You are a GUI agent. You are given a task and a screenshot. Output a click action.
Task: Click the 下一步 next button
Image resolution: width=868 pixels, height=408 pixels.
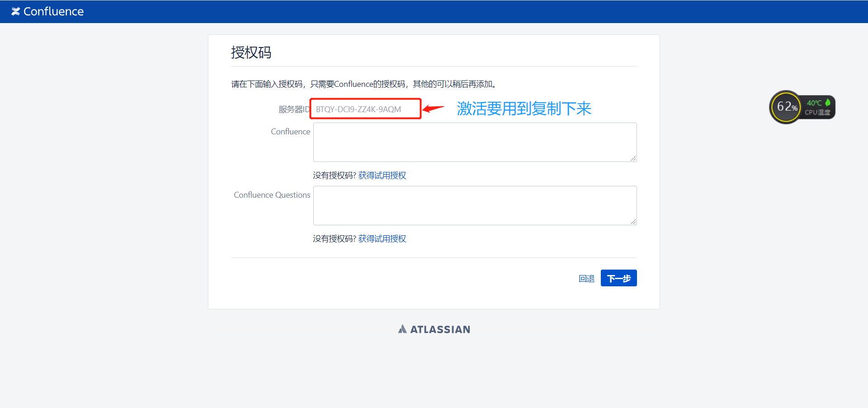point(618,278)
